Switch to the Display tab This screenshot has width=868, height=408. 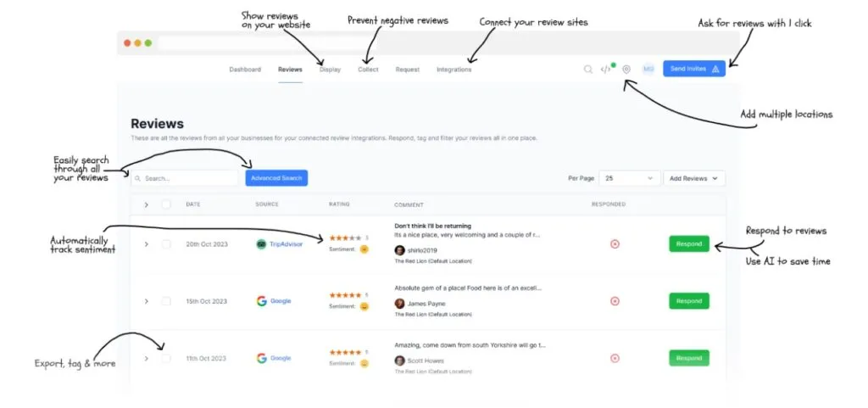coord(330,70)
